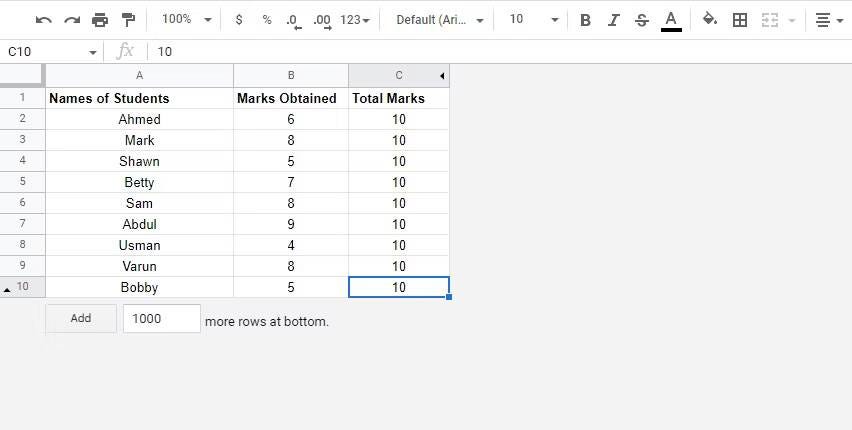852x430 pixels.
Task: Click the formula bar showing 10
Action: pyautogui.click(x=500, y=52)
